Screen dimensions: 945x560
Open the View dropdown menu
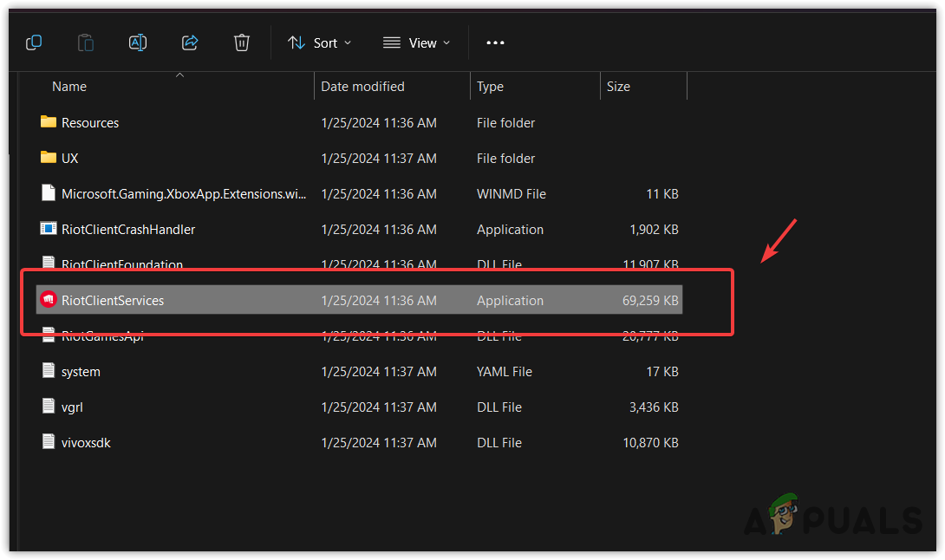(416, 42)
